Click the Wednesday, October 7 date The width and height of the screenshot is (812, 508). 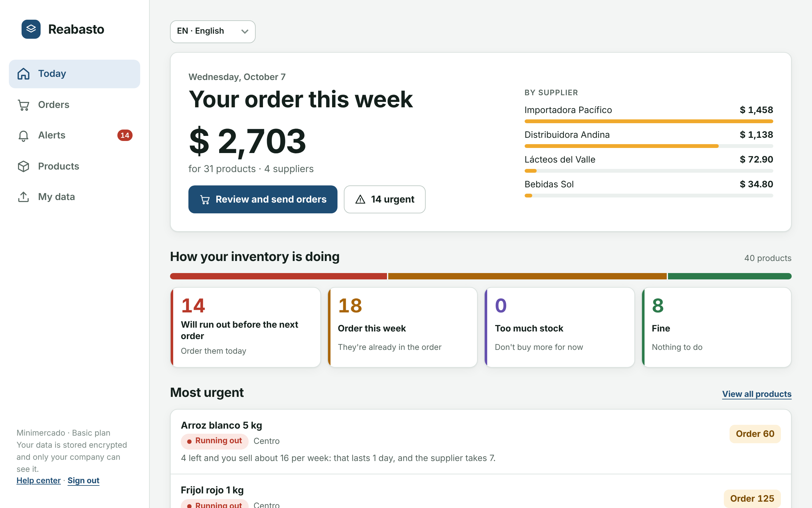237,77
